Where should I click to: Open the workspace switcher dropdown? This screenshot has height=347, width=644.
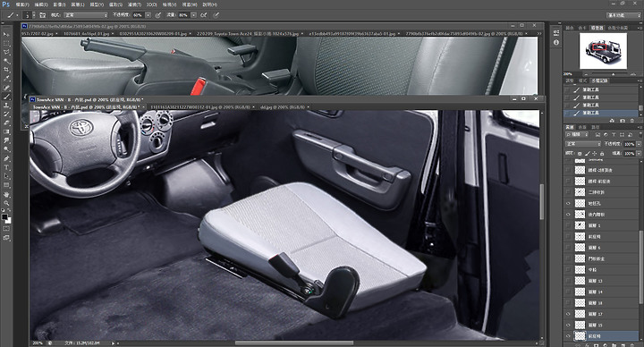pos(623,15)
